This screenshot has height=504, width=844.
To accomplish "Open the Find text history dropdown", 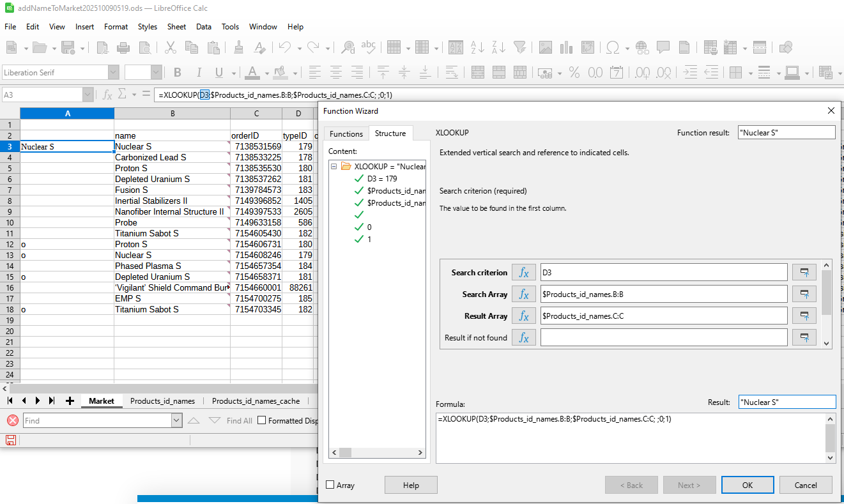I will pos(176,420).
